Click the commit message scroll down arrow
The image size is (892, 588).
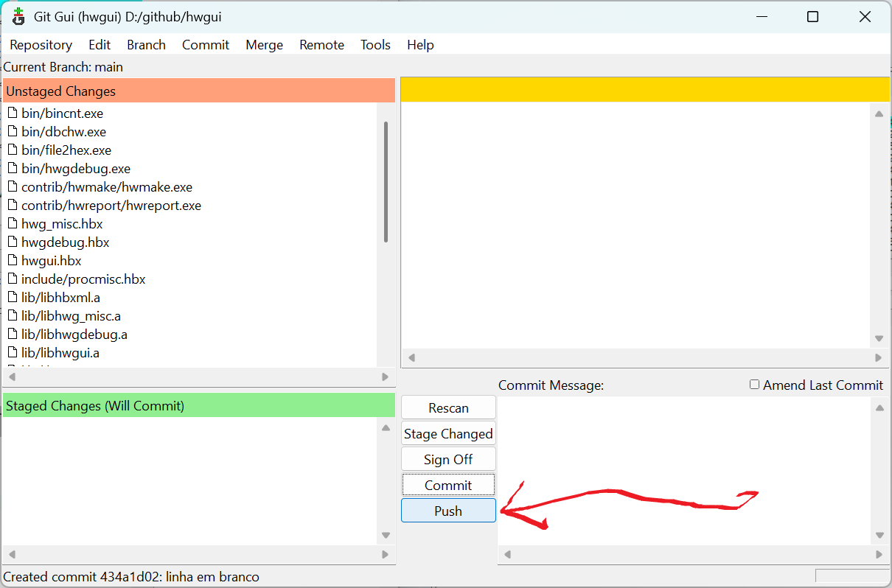point(879,536)
